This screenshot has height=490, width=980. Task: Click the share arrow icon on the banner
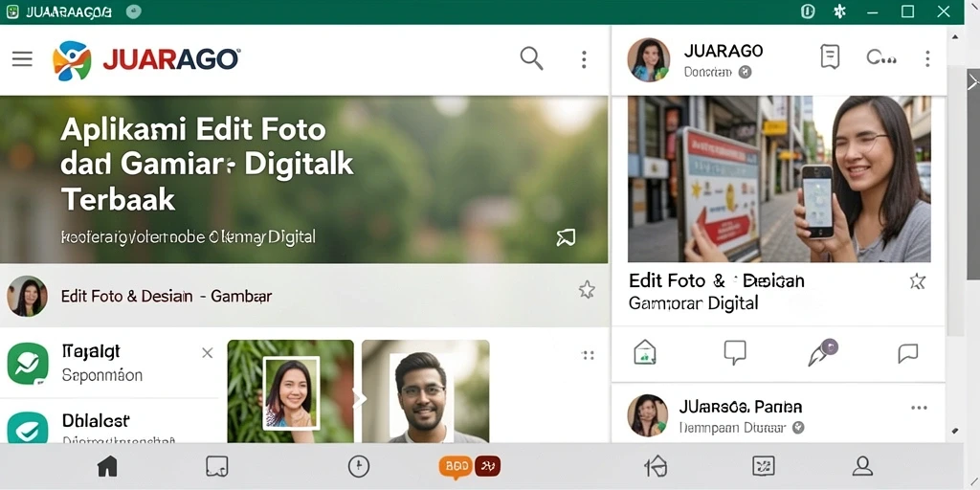point(566,237)
